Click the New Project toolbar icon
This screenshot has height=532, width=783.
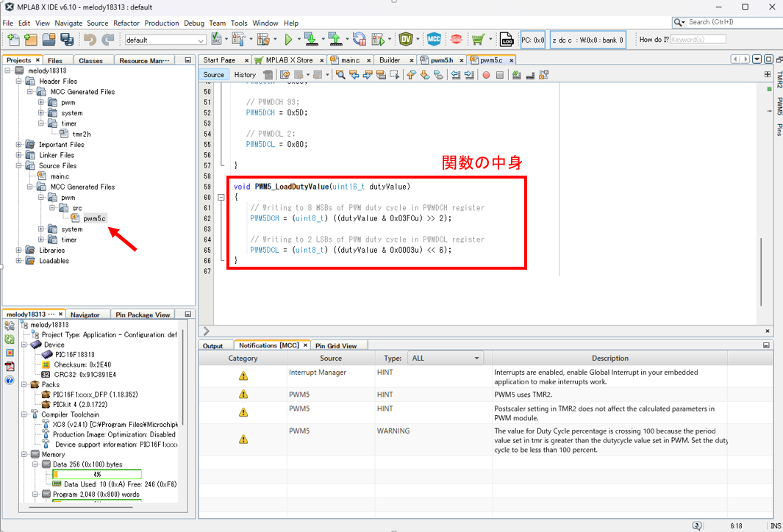pos(30,39)
